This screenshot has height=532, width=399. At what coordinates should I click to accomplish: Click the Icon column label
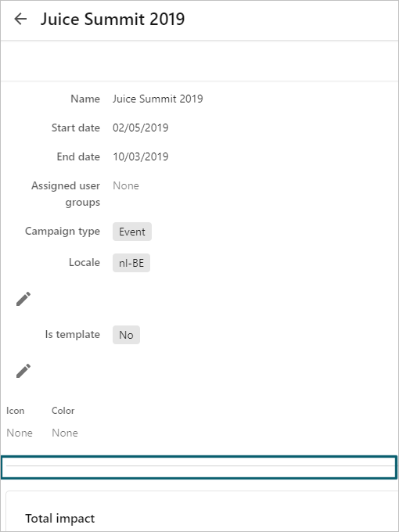(x=16, y=411)
